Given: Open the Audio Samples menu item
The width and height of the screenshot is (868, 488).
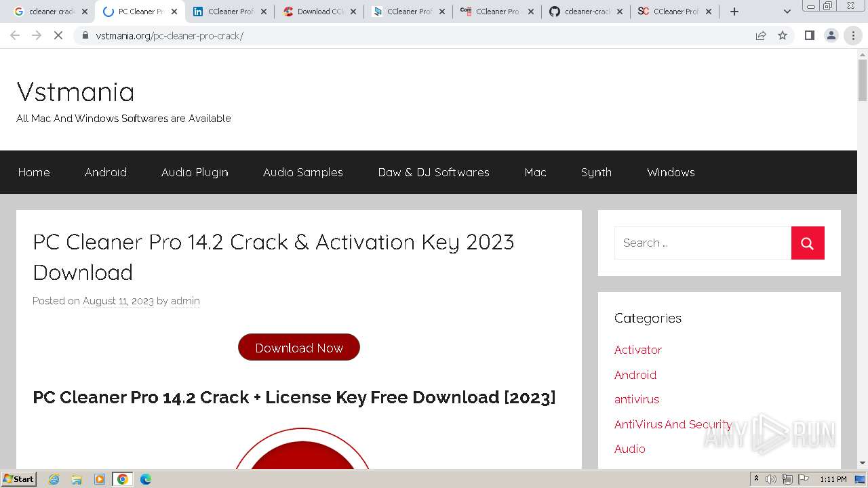Looking at the screenshot, I should coord(303,172).
